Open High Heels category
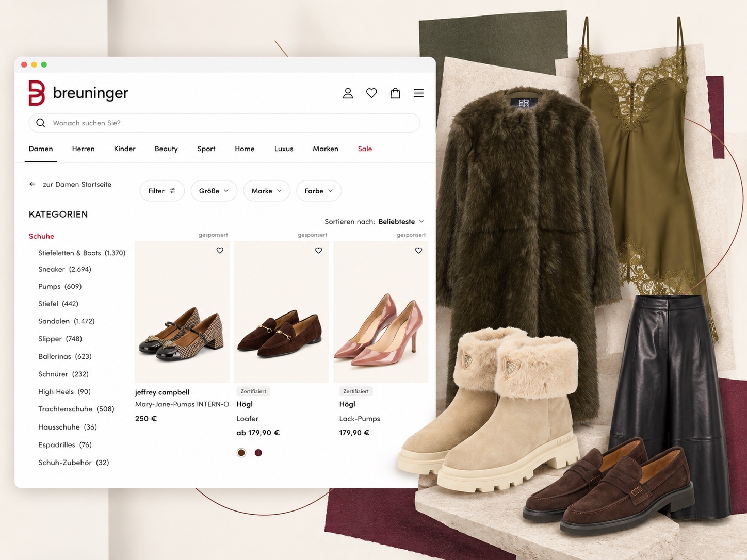747x560 pixels. coord(64,392)
